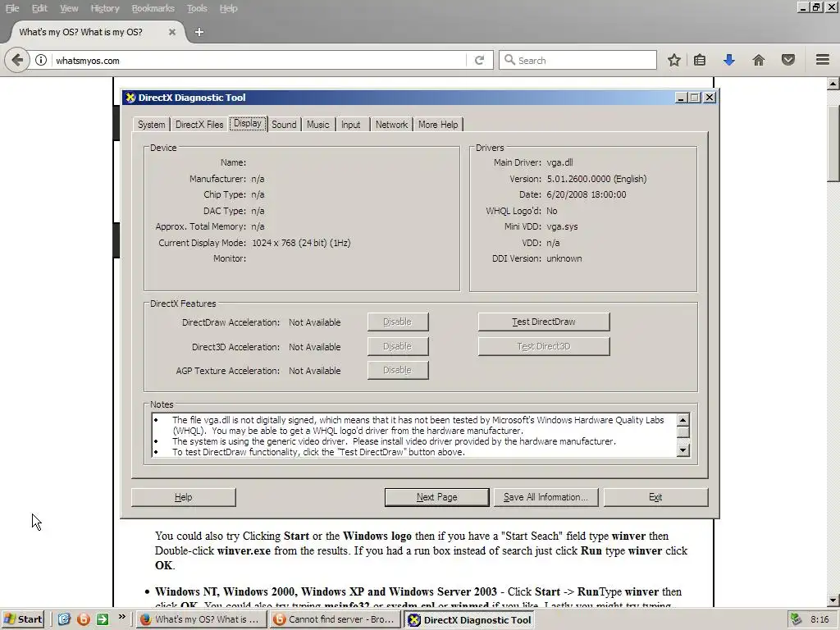Show site information icon in address bar

point(41,60)
